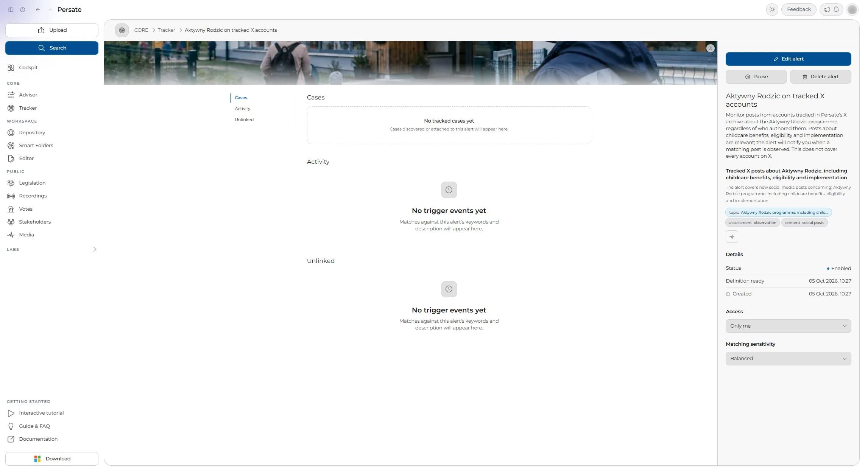Image resolution: width=868 pixels, height=474 pixels.
Task: Select the Activity section tab
Action: [242, 109]
